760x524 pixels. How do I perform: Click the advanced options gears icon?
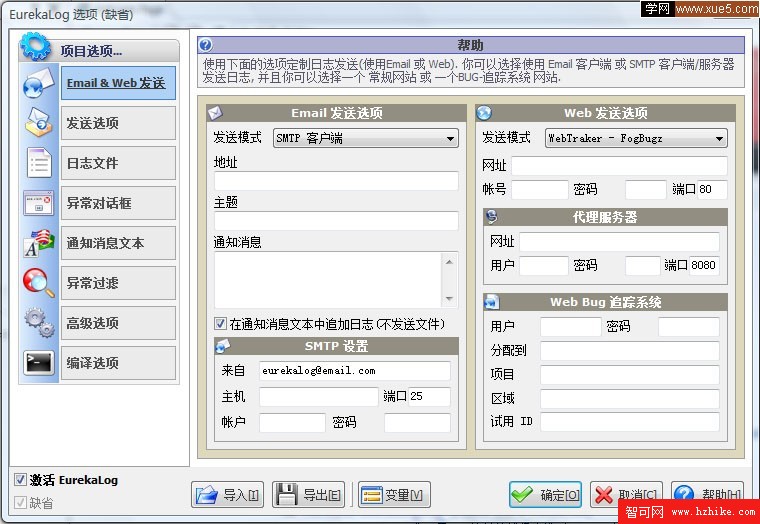click(x=40, y=322)
